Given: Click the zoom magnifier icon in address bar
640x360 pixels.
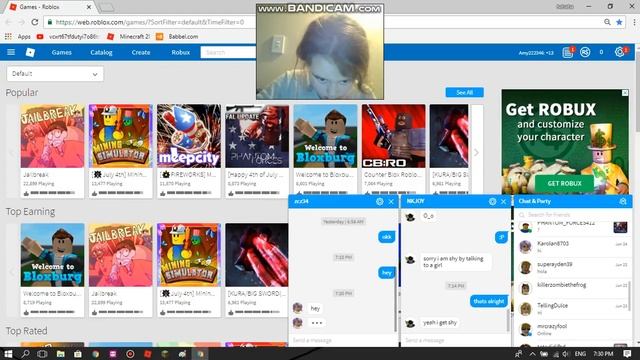Looking at the screenshot, I should point(607,22).
